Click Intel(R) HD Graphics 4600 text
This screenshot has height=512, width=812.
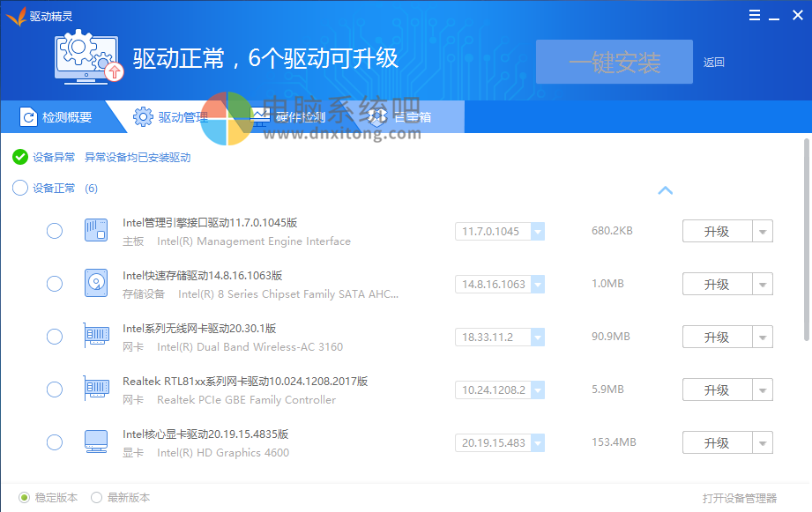[x=223, y=452]
